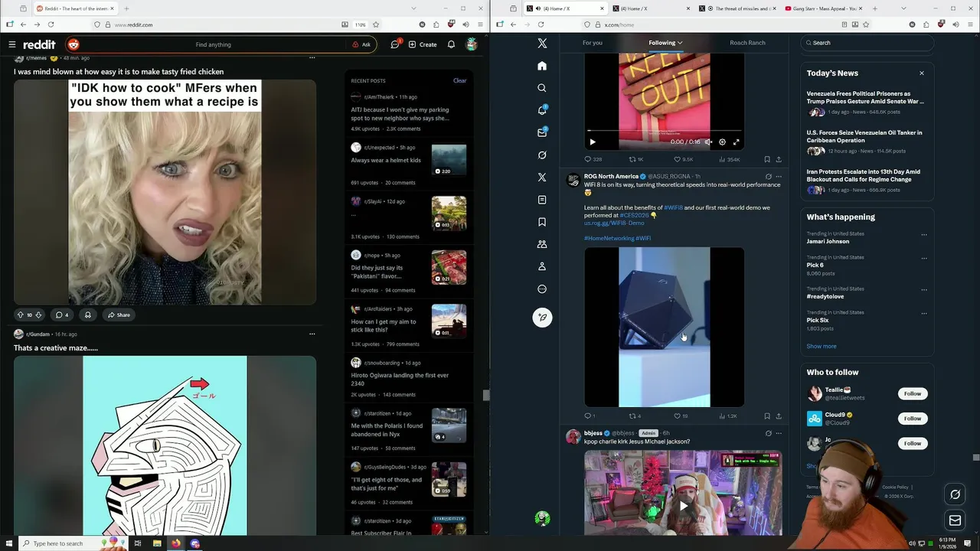Expand the Following tab dropdown arrow

click(x=680, y=43)
